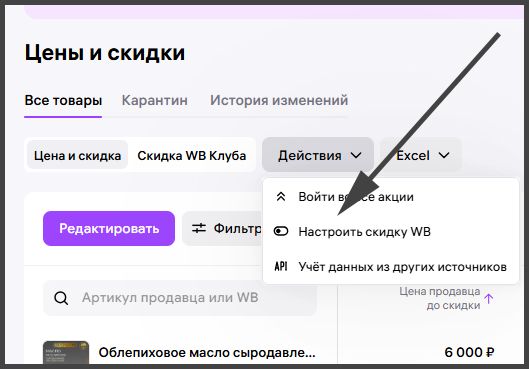Click the Артикул продавца или WB search field

coord(180,298)
